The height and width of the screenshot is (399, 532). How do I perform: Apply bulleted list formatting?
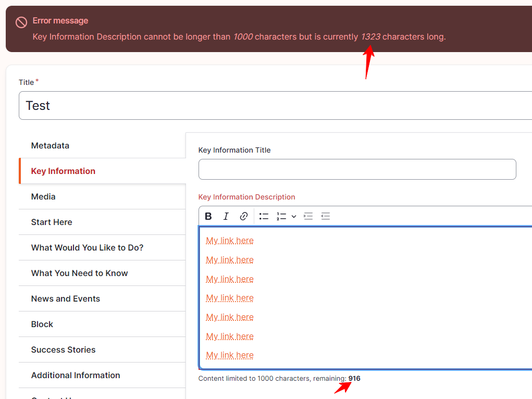tap(264, 216)
